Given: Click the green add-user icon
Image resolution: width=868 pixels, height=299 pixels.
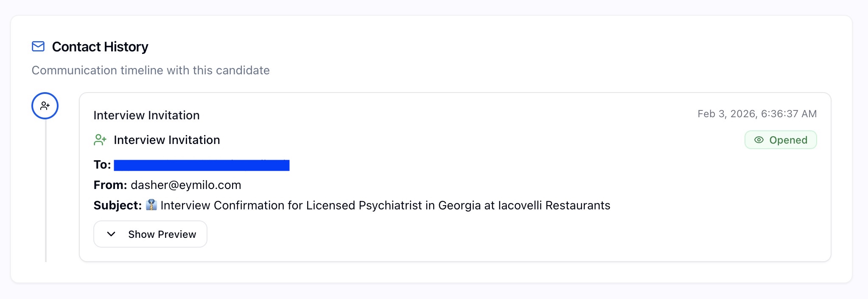Looking at the screenshot, I should tap(100, 140).
